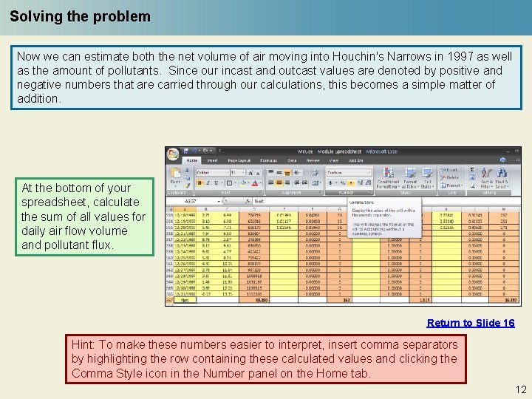Click the fx Insert Function button
The width and height of the screenshot is (532, 399).
pos(248,201)
